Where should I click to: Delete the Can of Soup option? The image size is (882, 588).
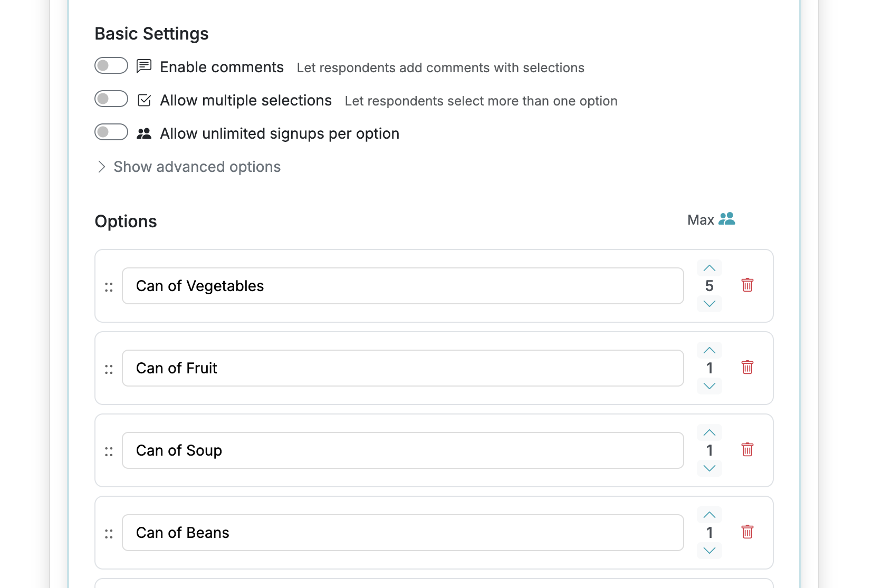(747, 450)
